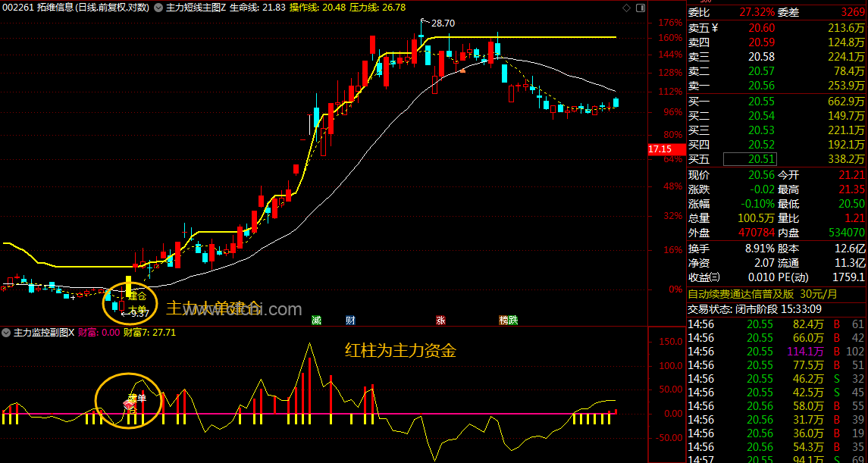868x463 pixels.
Task: Click the 财富: 0.00 readout
Action: click(x=99, y=333)
